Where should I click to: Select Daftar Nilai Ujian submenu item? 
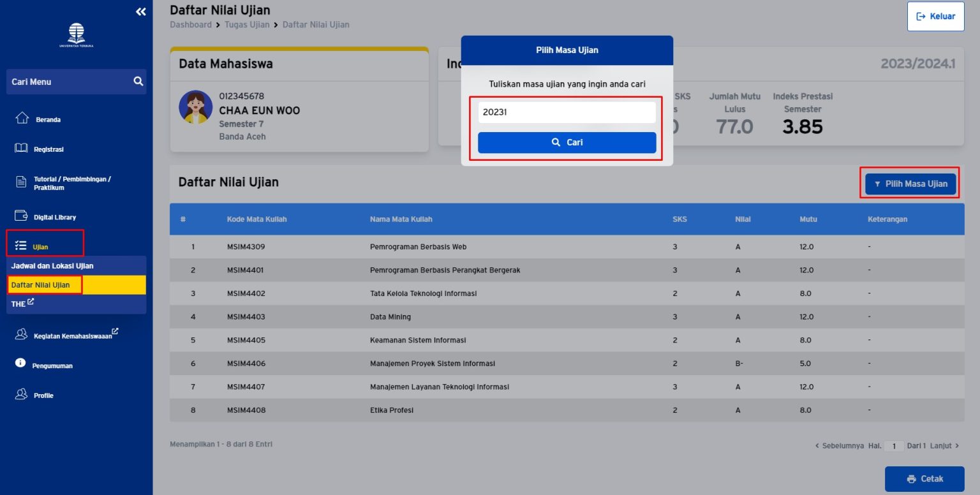coord(41,284)
